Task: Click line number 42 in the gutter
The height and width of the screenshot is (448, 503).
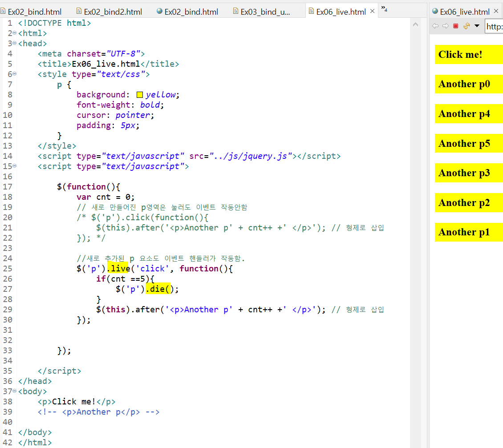Action: (x=8, y=443)
